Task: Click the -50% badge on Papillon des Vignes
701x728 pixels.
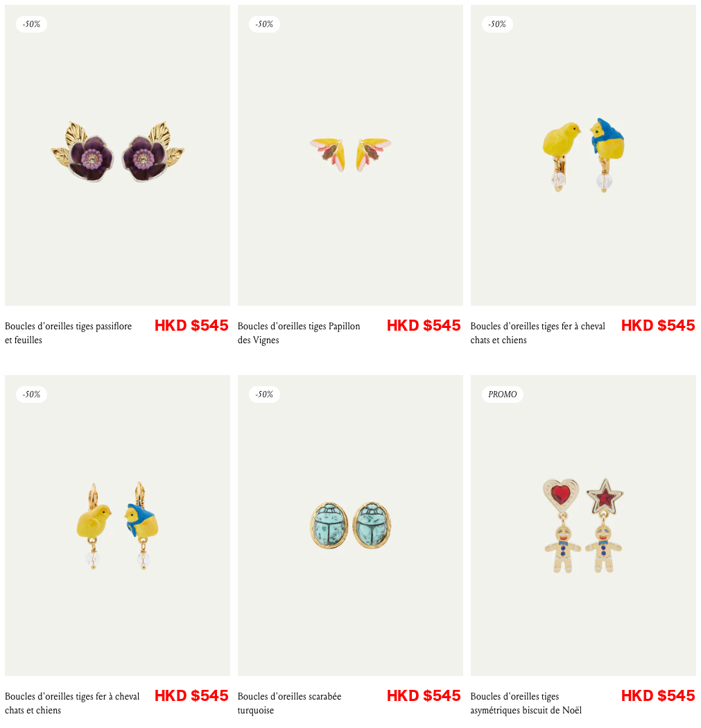Action: 265,24
